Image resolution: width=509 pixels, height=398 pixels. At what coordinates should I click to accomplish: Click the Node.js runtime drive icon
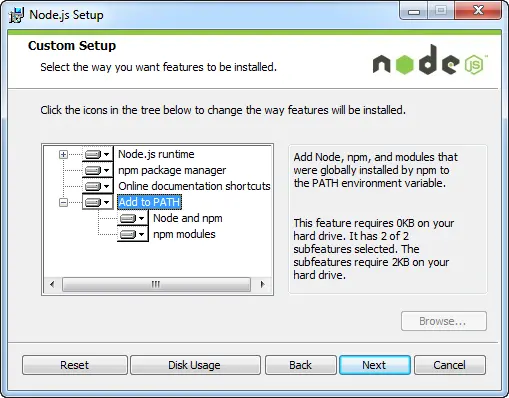click(93, 154)
